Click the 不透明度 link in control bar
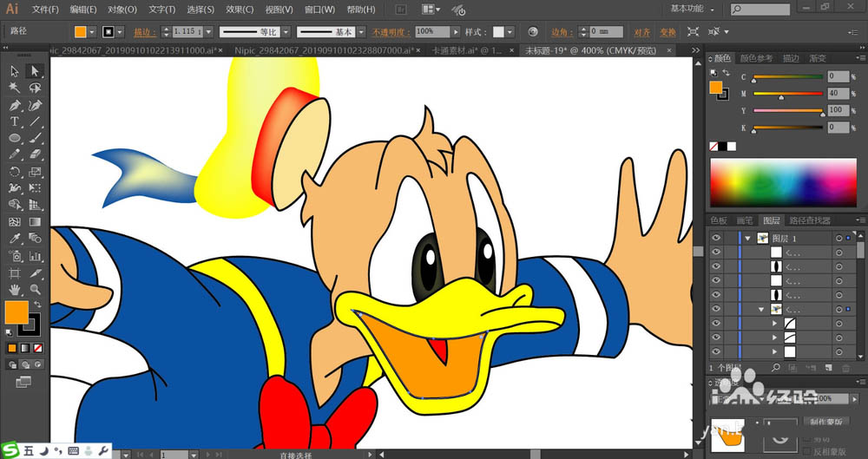Image resolution: width=868 pixels, height=459 pixels. pos(391,32)
